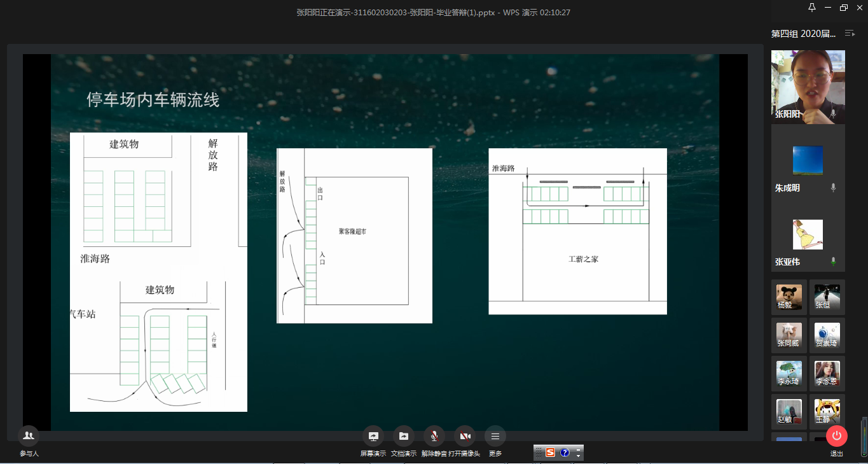The image size is (868, 464).
Task: Click the Sogou input method S icon
Action: pos(551,453)
